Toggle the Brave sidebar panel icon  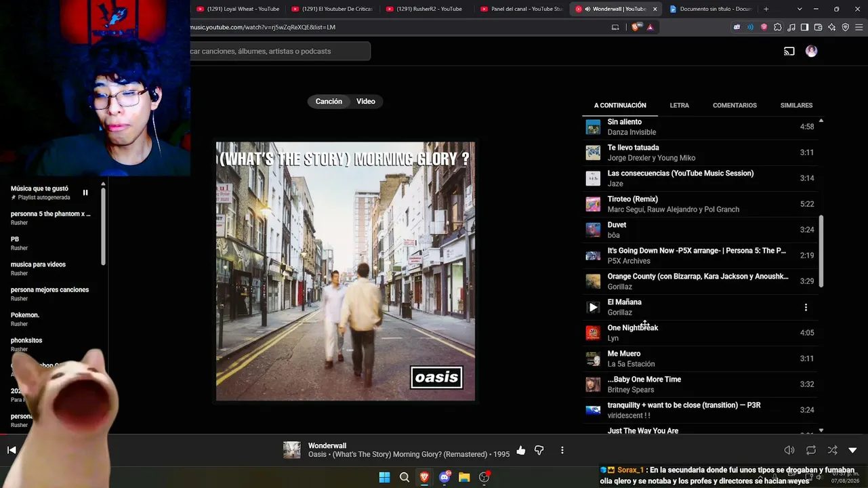tap(804, 27)
